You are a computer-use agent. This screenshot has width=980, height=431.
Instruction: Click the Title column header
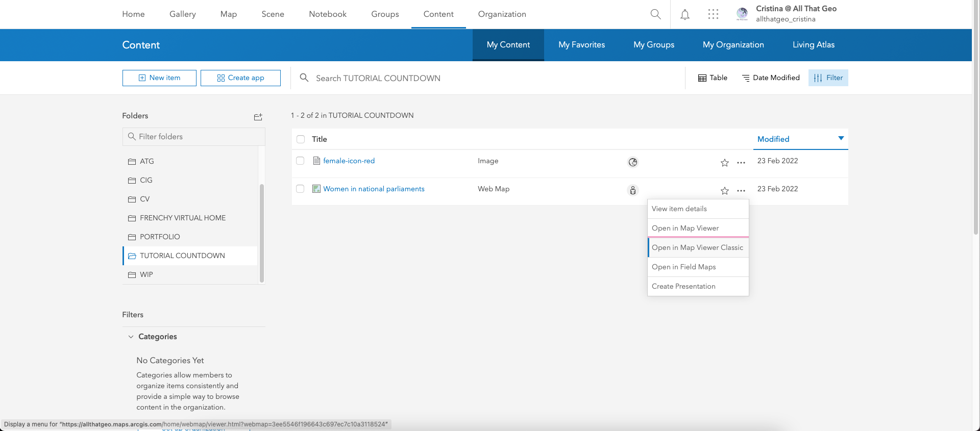pyautogui.click(x=320, y=139)
